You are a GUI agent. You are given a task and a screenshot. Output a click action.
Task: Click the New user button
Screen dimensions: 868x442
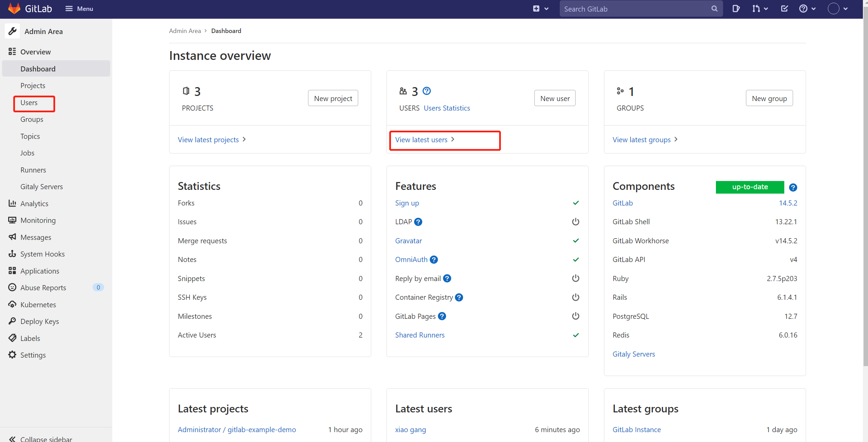coord(555,98)
